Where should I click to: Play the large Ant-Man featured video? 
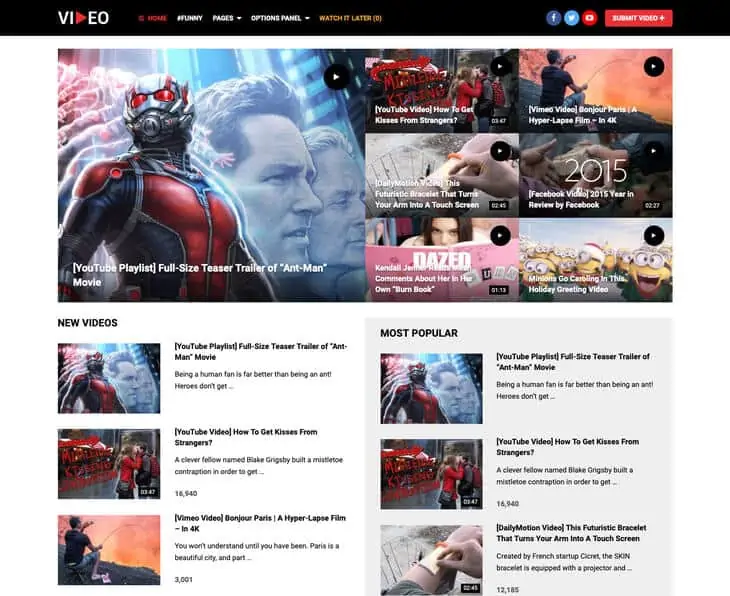[x=337, y=77]
